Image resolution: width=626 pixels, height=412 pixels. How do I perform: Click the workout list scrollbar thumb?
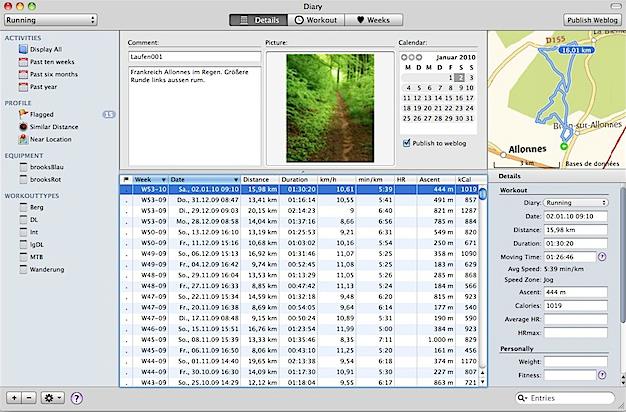[483, 194]
